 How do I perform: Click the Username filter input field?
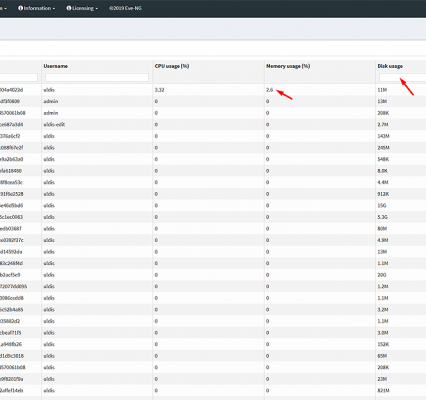tap(97, 77)
